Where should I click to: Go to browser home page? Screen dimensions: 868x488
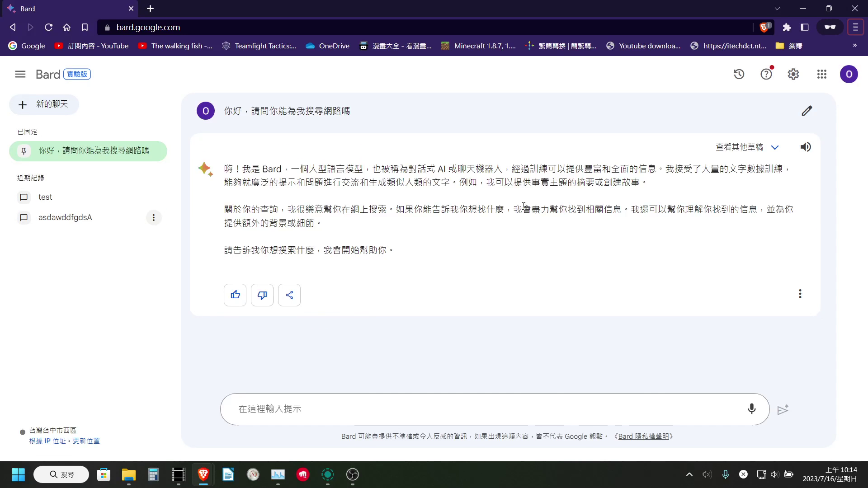(67, 28)
